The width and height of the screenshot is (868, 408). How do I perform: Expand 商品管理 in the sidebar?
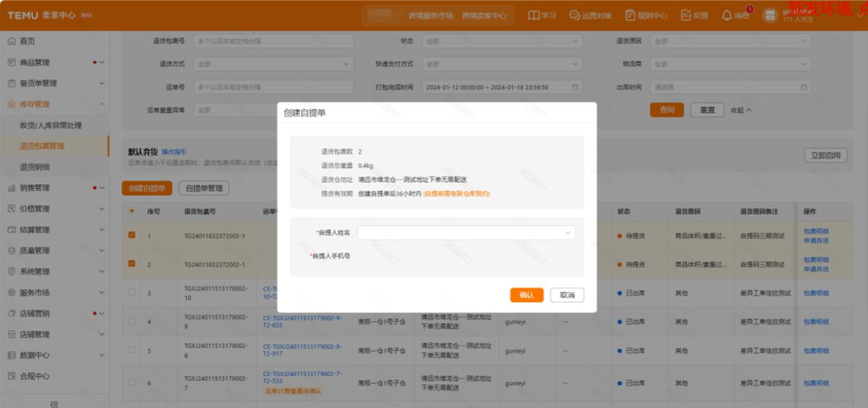tap(102, 62)
